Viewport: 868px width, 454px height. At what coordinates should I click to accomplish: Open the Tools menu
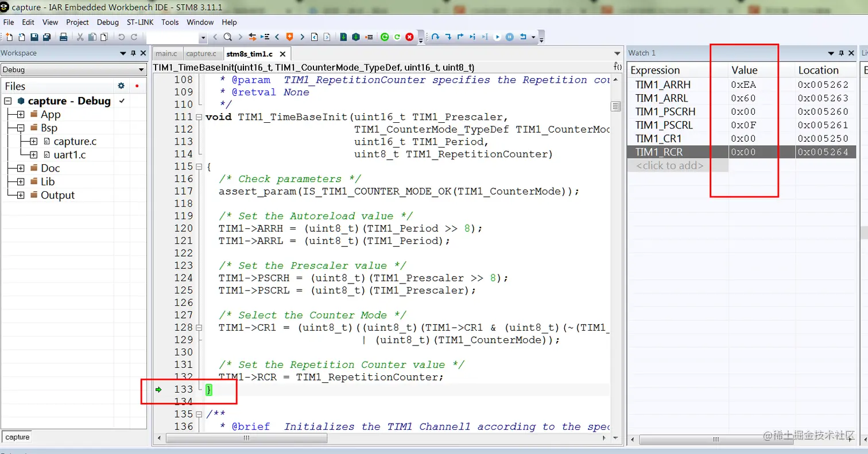tap(170, 22)
